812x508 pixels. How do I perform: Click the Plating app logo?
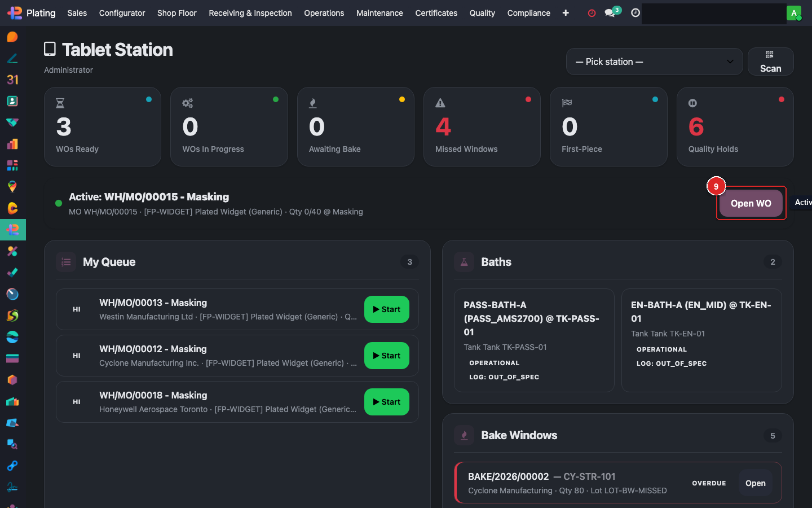tap(15, 12)
